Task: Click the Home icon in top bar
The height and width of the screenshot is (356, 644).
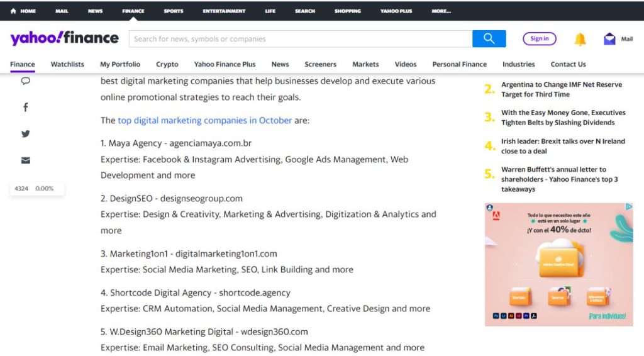Action: tap(13, 11)
